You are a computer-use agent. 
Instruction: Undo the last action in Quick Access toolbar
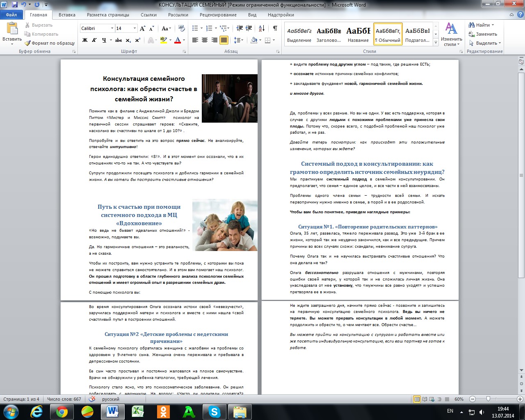pyautogui.click(x=23, y=5)
